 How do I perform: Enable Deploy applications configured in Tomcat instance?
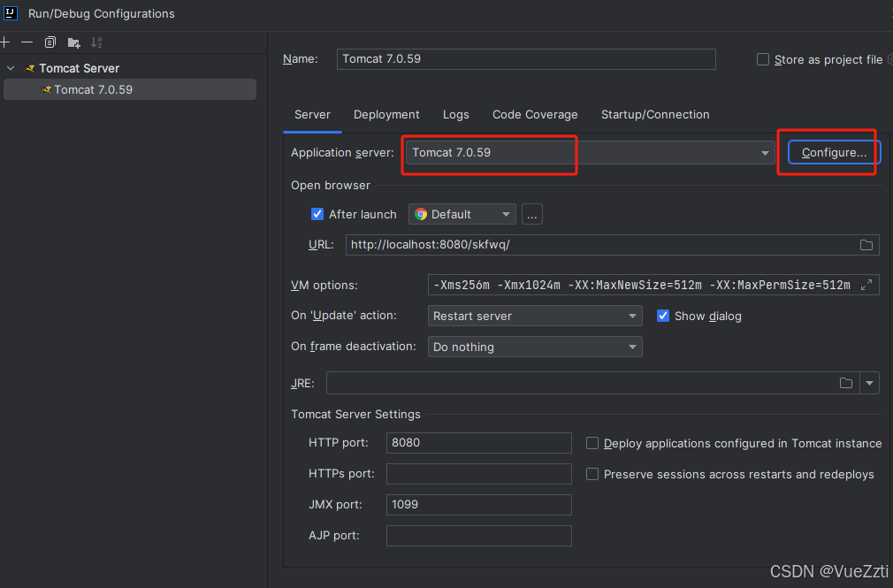click(592, 443)
